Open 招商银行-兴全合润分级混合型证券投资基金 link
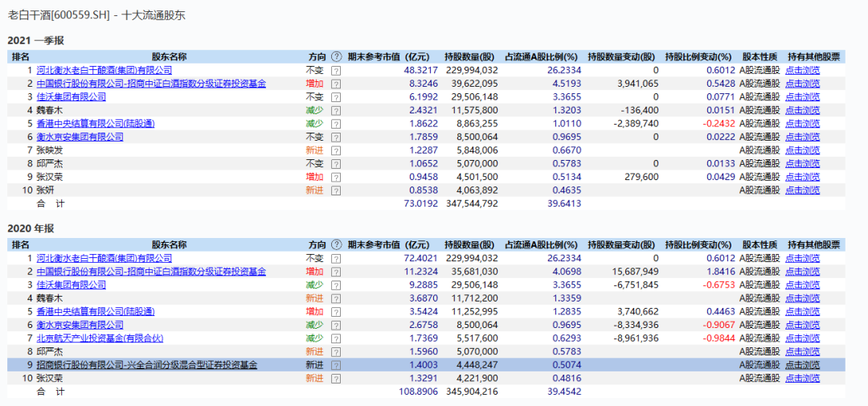 (x=147, y=365)
